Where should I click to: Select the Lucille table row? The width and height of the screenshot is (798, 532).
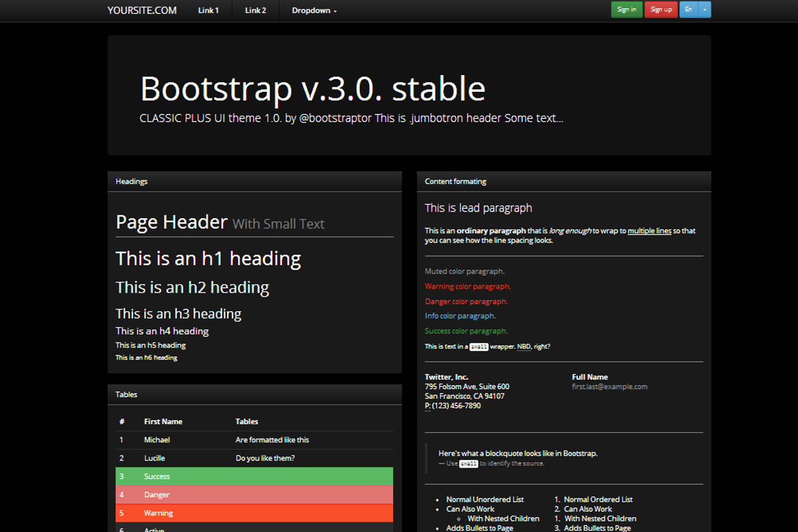point(255,458)
